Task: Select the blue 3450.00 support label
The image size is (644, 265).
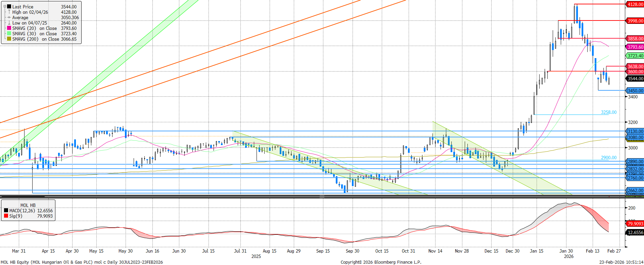Action: pos(635,91)
